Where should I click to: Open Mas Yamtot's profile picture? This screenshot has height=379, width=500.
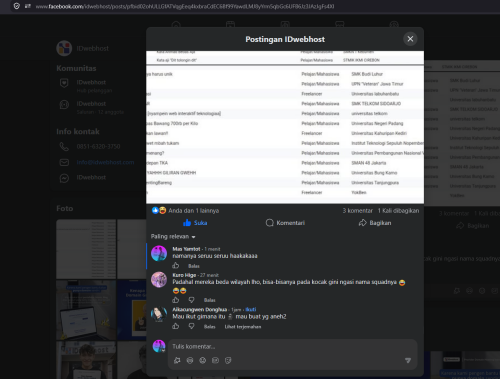click(x=159, y=254)
